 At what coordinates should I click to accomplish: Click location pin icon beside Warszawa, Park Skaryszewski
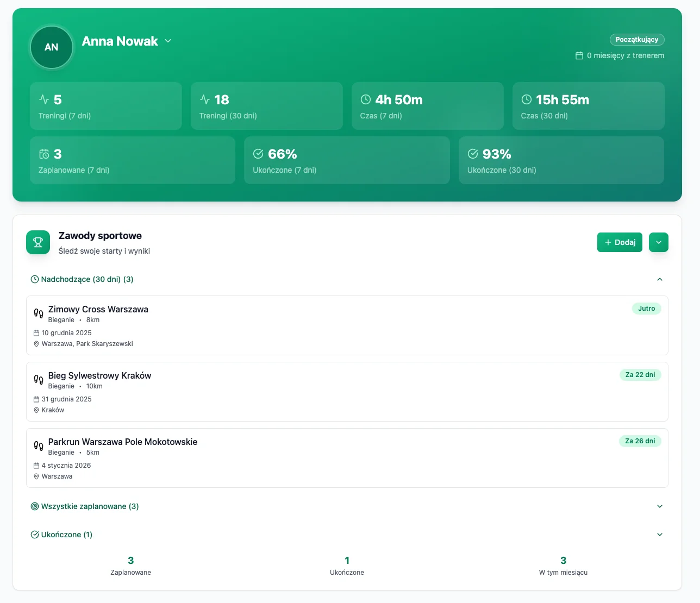[x=36, y=344]
